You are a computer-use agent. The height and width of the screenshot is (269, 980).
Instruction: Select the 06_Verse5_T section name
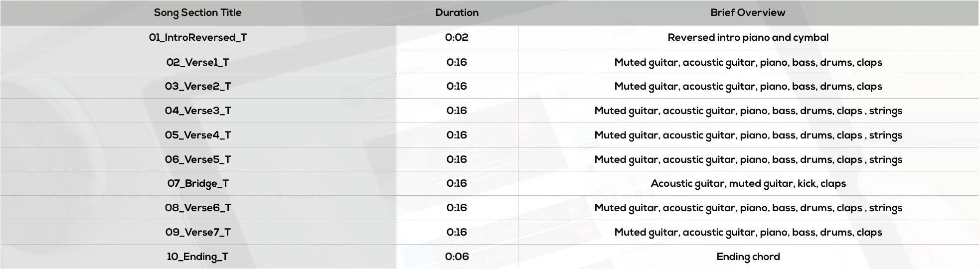coord(198,159)
